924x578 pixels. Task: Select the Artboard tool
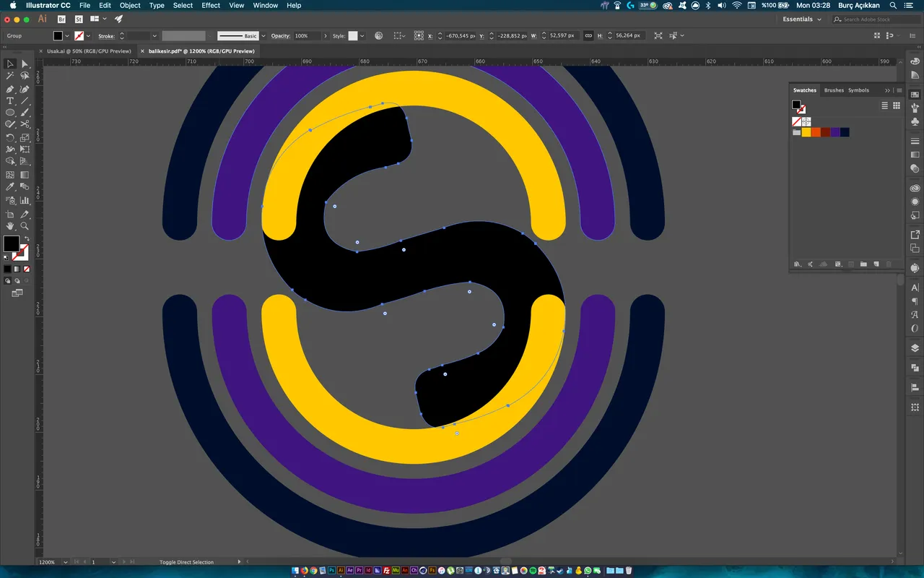pos(10,214)
